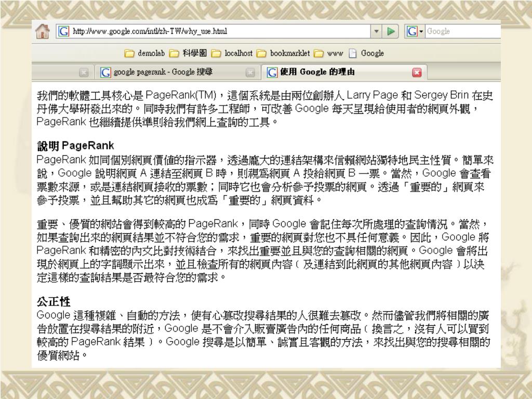Close the google pagerank search tab
532x399 pixels.
point(250,72)
